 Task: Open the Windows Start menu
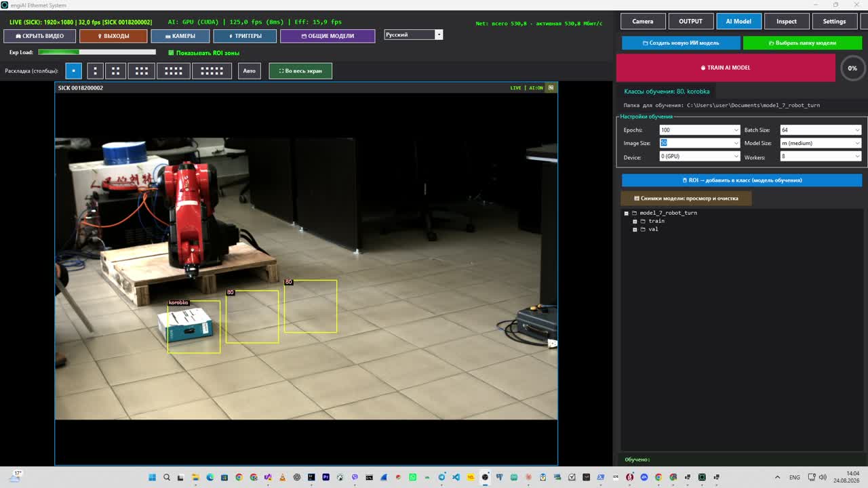pyautogui.click(x=152, y=477)
